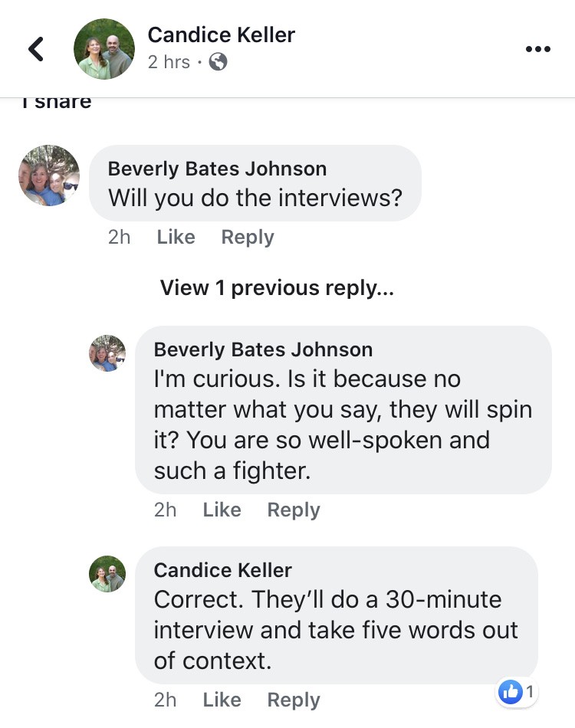Reply to "Will you do the interviews?" comment

point(247,238)
